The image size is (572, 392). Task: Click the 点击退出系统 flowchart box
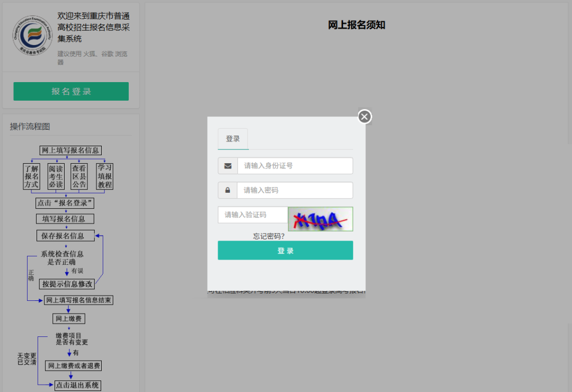point(77,385)
